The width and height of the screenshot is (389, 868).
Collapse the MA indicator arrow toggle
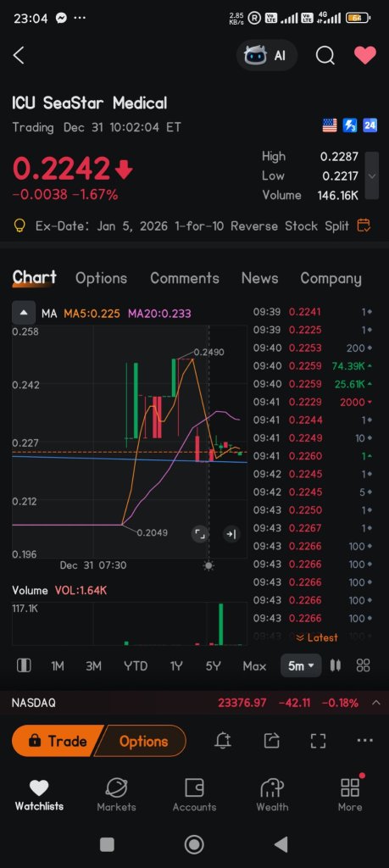(24, 314)
